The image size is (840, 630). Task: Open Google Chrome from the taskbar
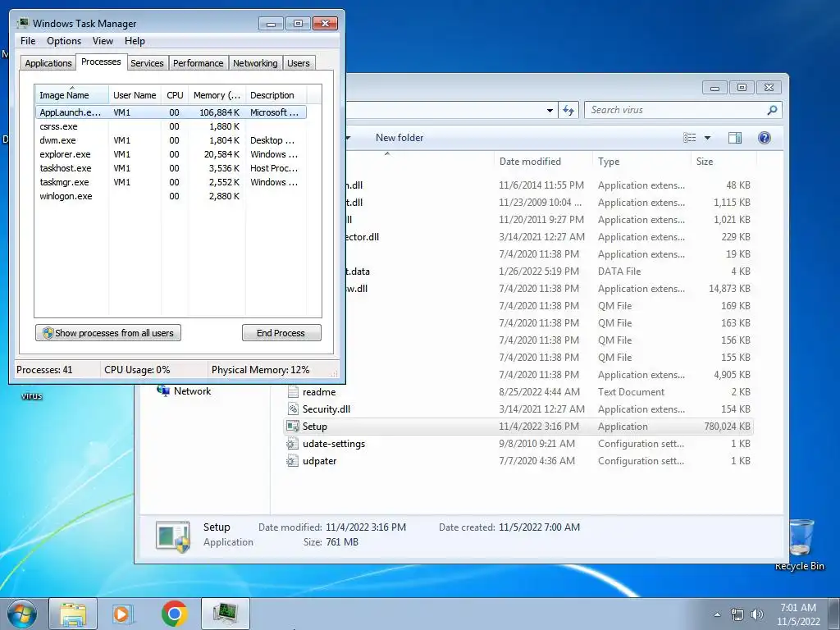point(174,614)
